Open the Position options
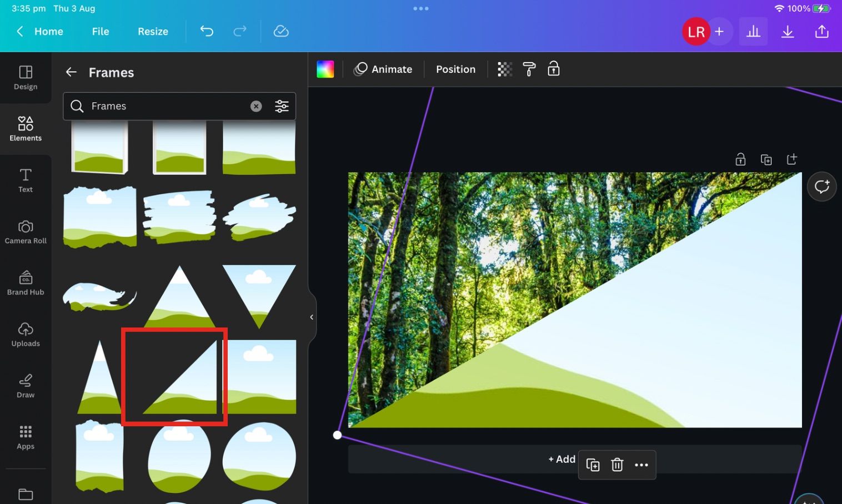 (455, 69)
